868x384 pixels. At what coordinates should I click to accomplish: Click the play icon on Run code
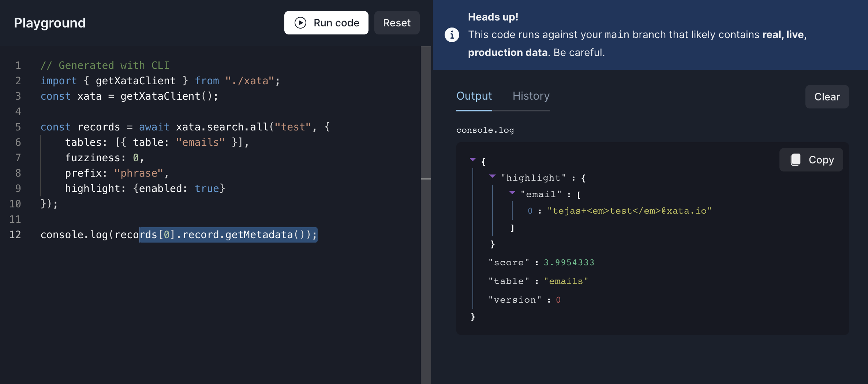click(300, 23)
